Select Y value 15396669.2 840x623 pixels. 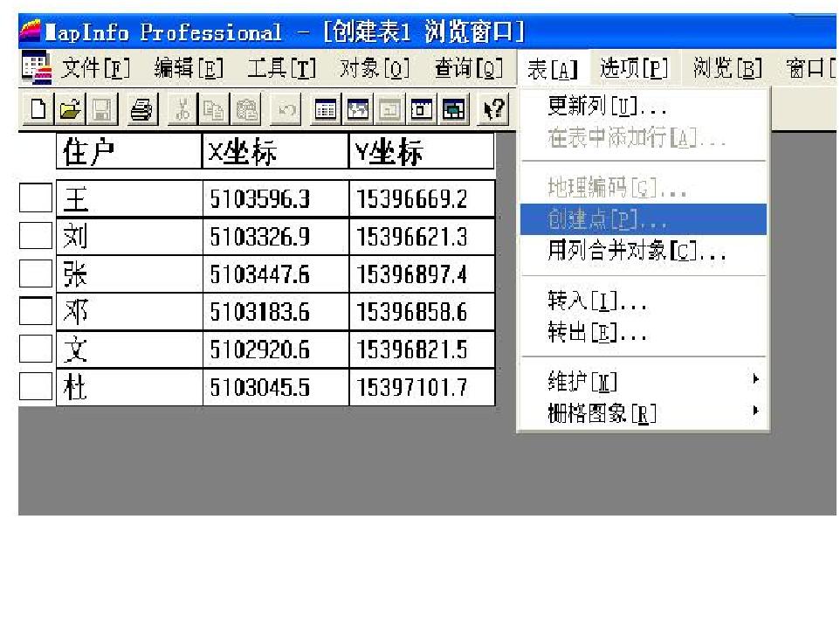(422, 198)
